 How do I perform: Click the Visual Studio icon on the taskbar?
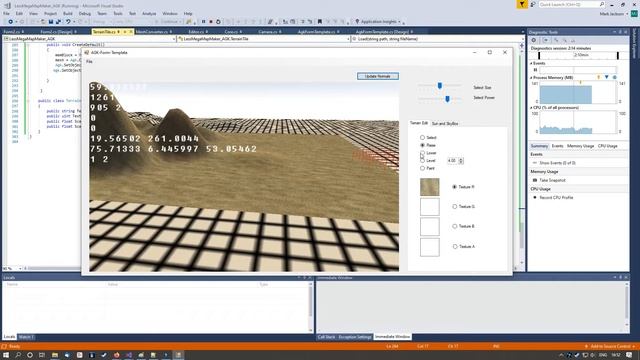coord(129,355)
